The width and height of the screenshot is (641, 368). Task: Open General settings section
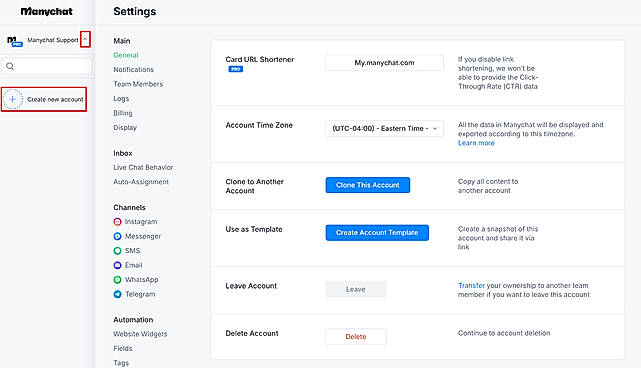click(126, 55)
